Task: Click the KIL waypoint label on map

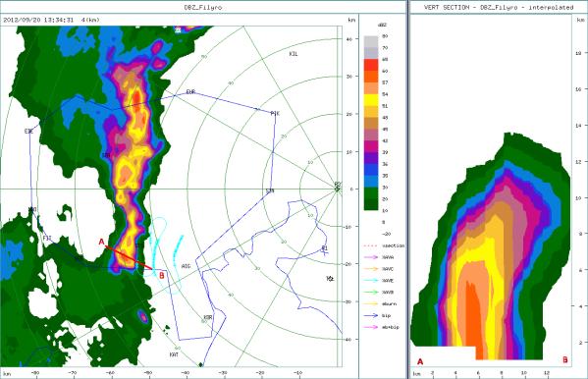Action: pos(294,54)
